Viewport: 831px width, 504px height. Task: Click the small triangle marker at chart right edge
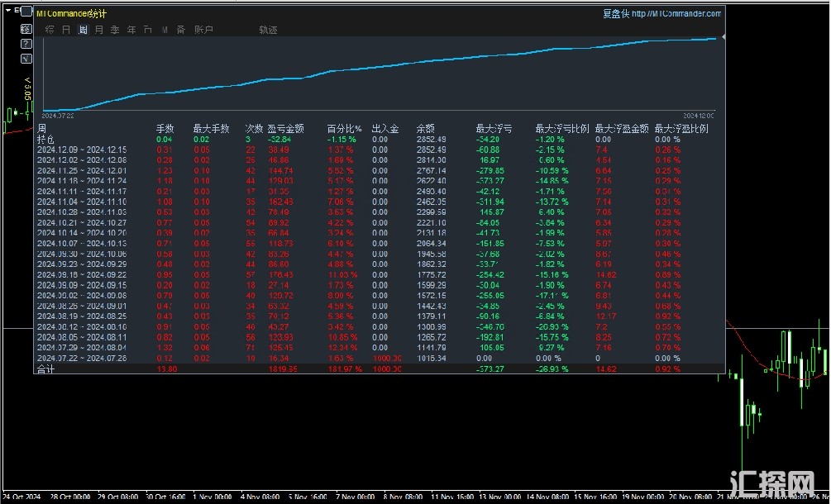[x=724, y=37]
